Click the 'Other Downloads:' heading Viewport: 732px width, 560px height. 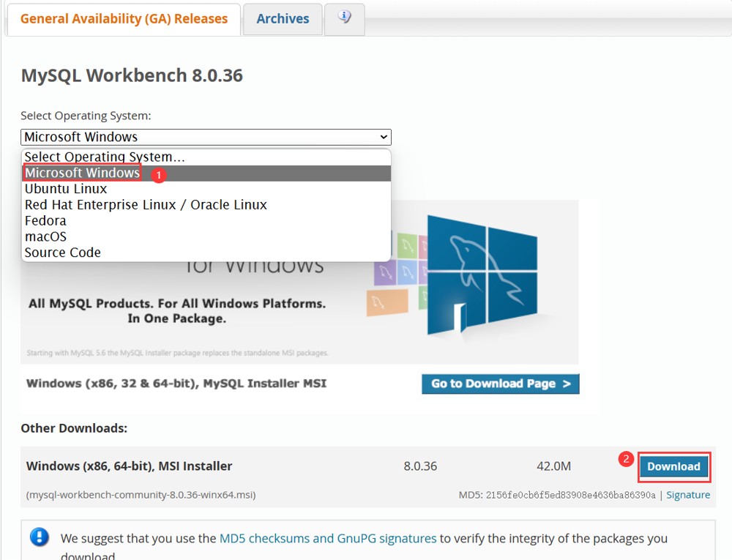coord(74,428)
